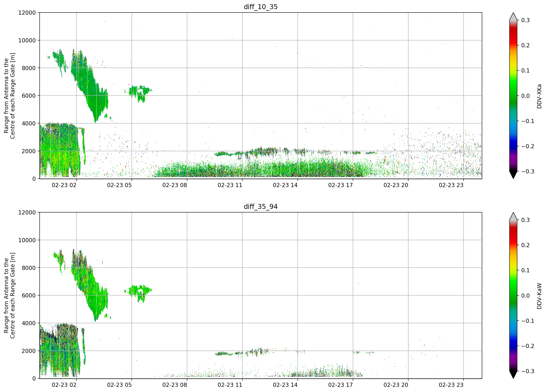Click x tick '02-23 02' under the diff_10_35 plot

pyautogui.click(x=64, y=185)
